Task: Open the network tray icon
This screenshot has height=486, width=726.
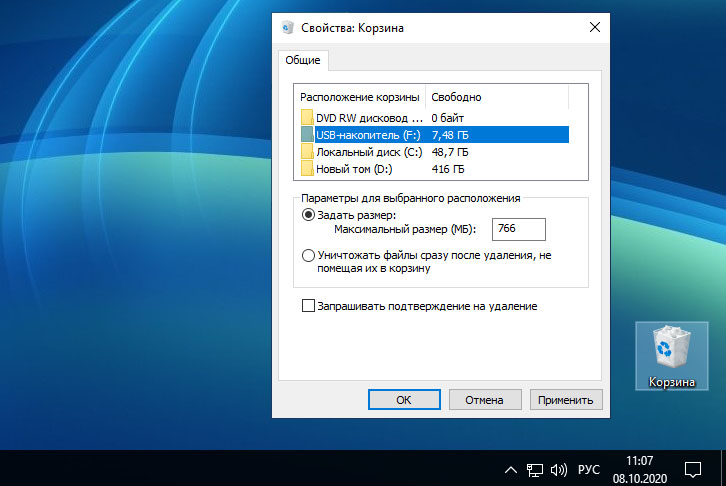Action: pos(535,470)
